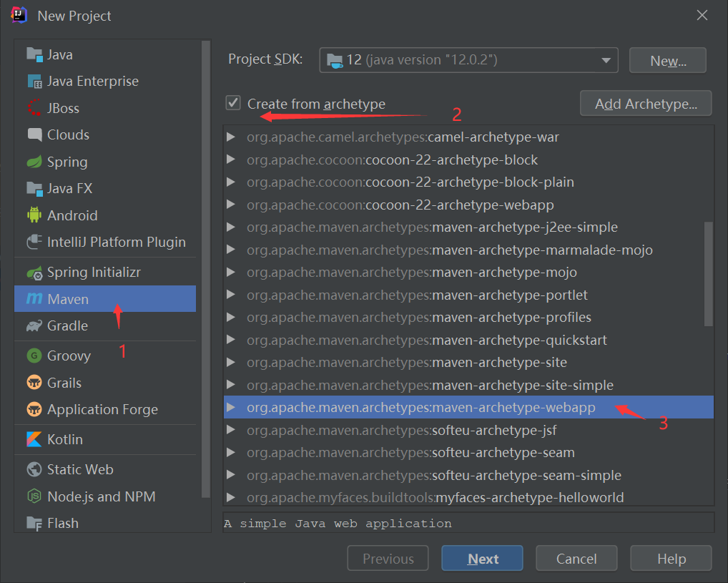Click the Grails icon
Image resolution: width=728 pixels, height=583 pixels.
(x=34, y=383)
